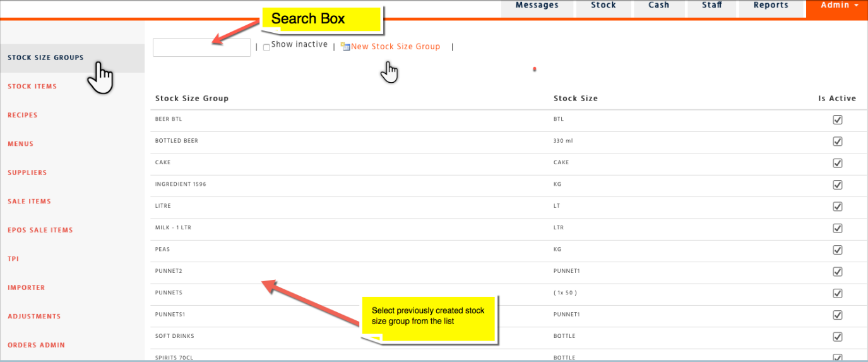The height and width of the screenshot is (362, 868).
Task: Go to EPOS Sale Items in sidebar
Action: [40, 230]
